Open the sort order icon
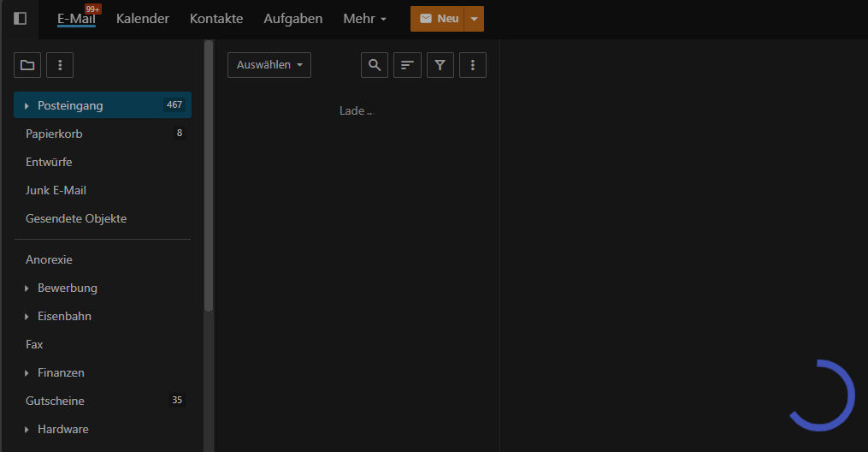 407,65
